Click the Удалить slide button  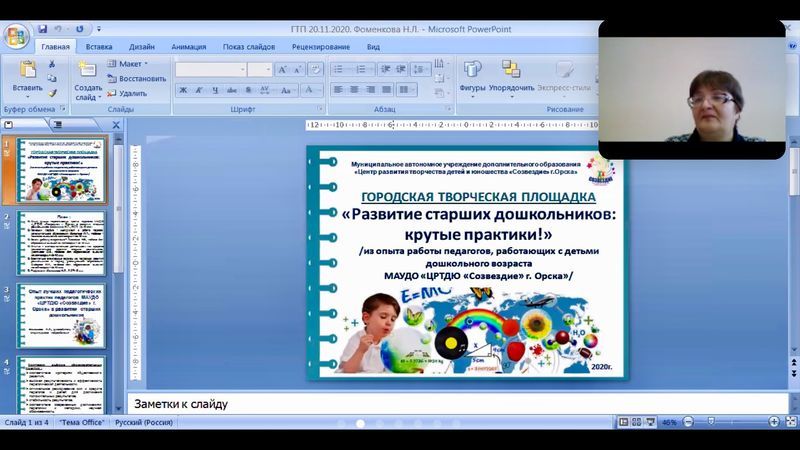tap(128, 93)
